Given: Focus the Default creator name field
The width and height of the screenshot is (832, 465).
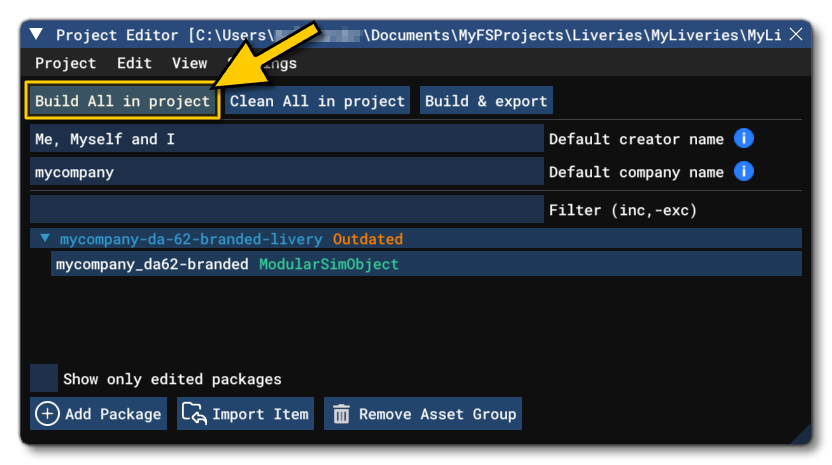Looking at the screenshot, I should coord(286,139).
